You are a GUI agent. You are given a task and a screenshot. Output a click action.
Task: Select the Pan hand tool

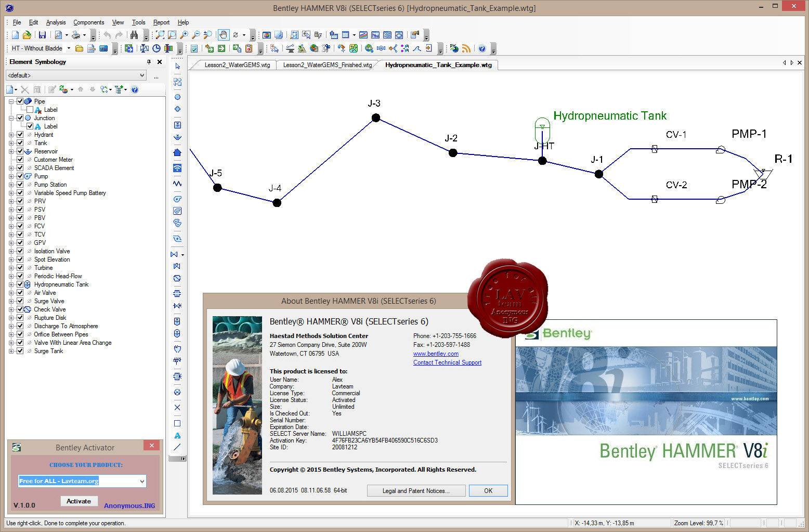coord(223,35)
